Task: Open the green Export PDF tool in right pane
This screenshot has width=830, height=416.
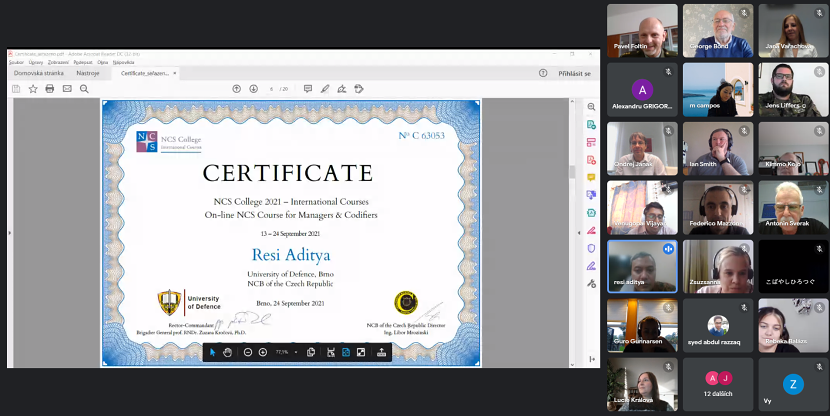Action: [x=591, y=125]
